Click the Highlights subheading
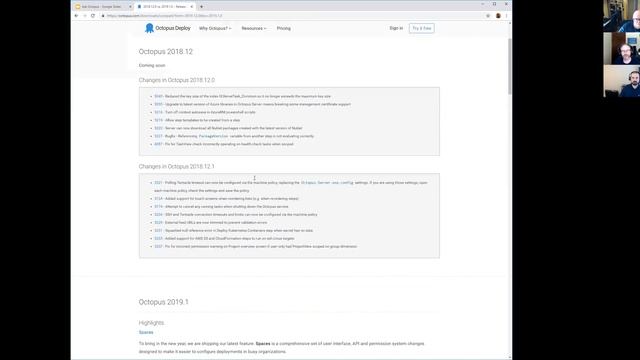 coord(151,322)
